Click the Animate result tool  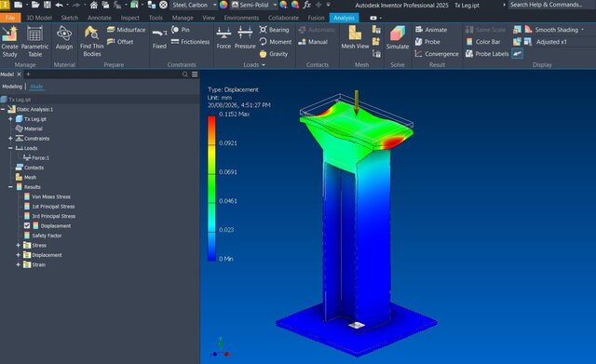tap(431, 30)
